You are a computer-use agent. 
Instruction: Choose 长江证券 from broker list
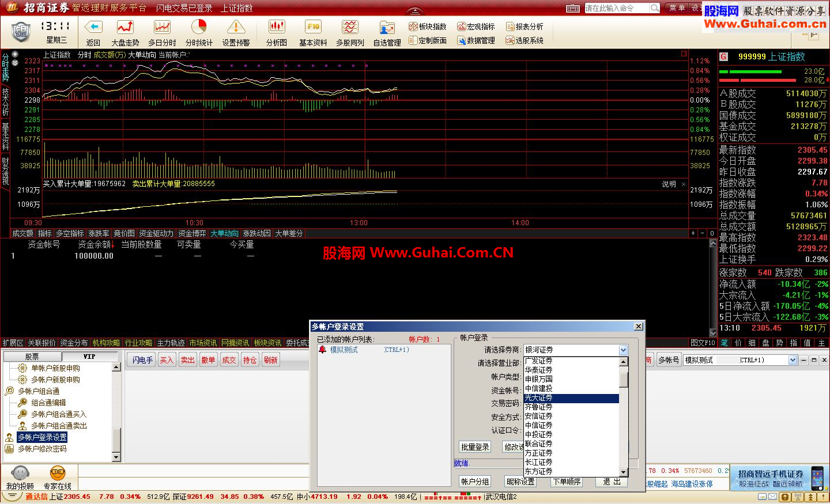571,462
